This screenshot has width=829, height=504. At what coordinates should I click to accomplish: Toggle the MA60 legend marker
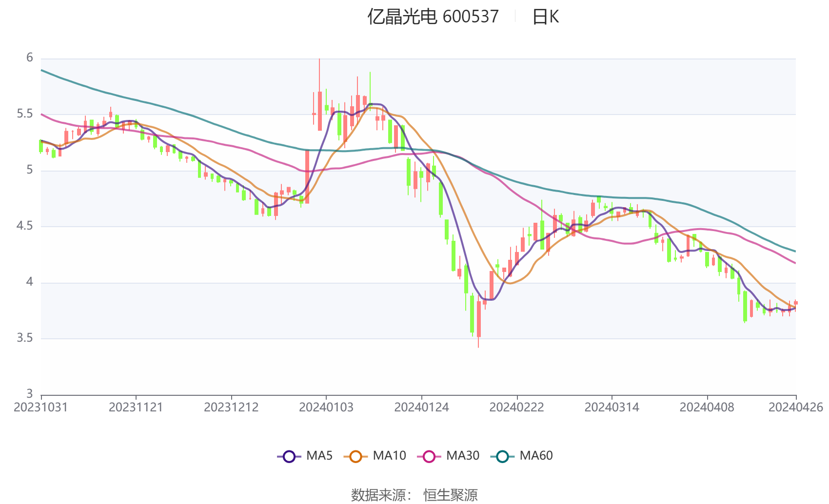pyautogui.click(x=502, y=456)
